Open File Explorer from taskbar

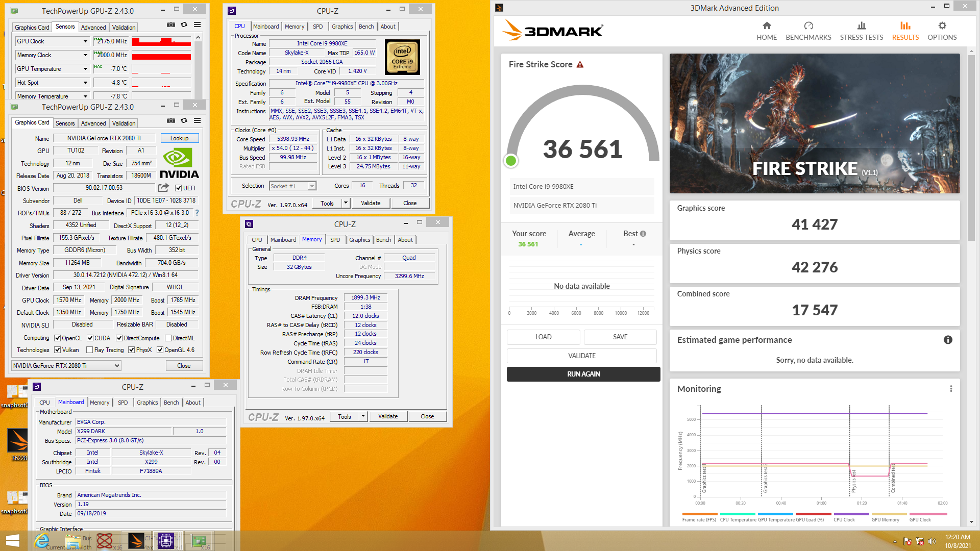tap(73, 541)
